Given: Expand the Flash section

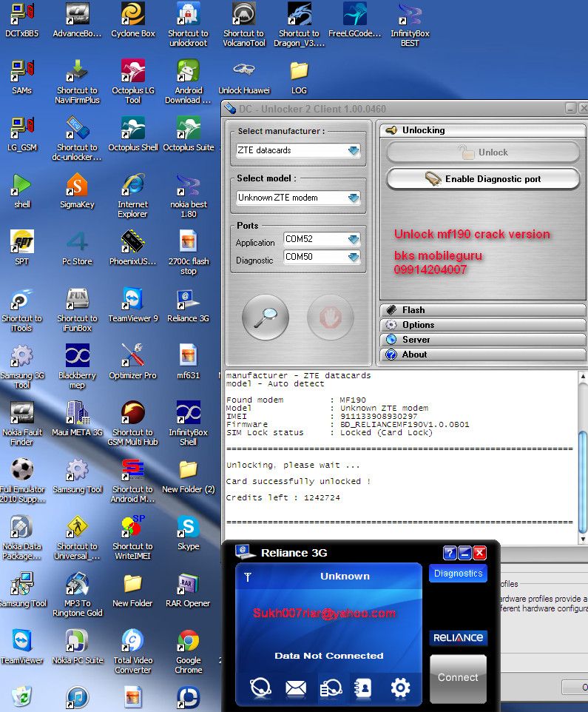Looking at the screenshot, I should (x=483, y=310).
